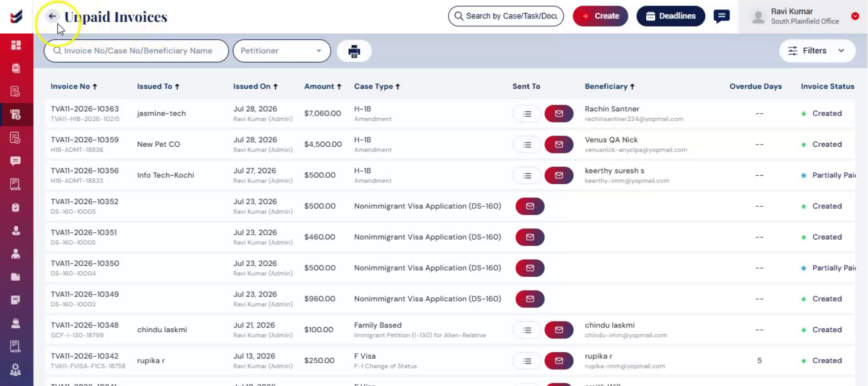Sort by Invoice No column

click(74, 86)
